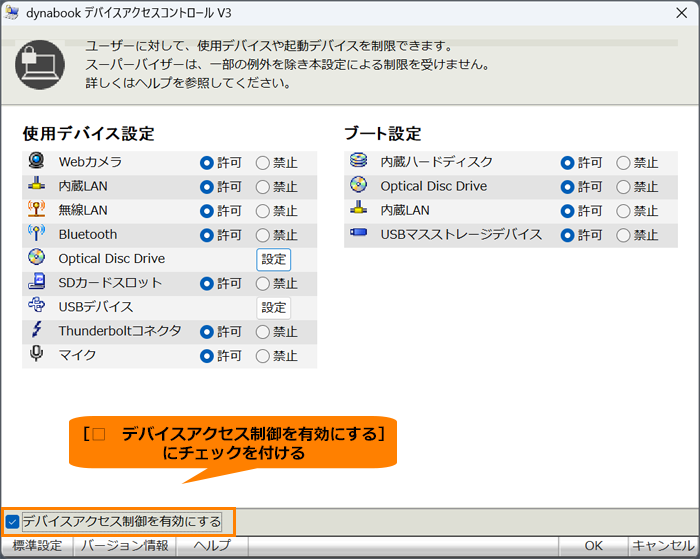Click the 無線LAN antenna icon
700x559 pixels.
[x=36, y=209]
